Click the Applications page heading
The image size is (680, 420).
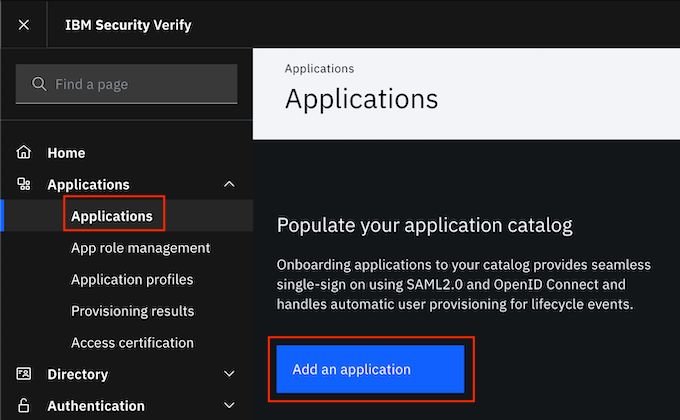pos(362,99)
